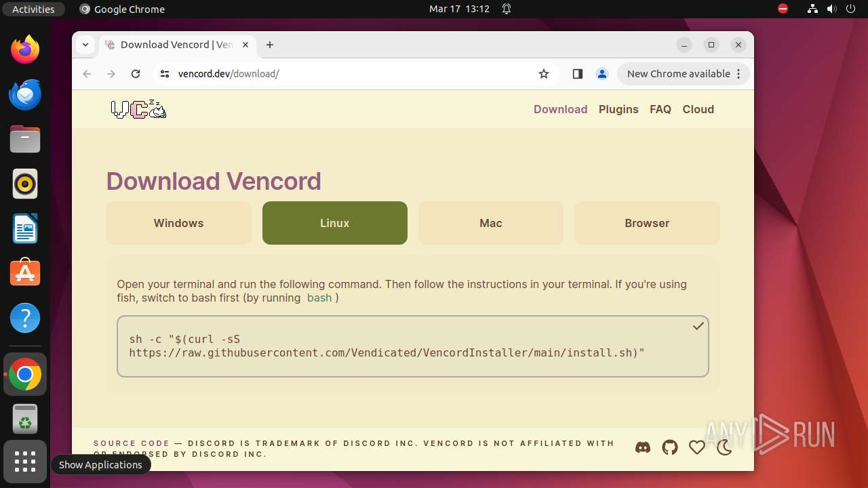Screen dimensions: 868x488
Task: Open Ubuntu Software from the dock
Action: [25, 273]
